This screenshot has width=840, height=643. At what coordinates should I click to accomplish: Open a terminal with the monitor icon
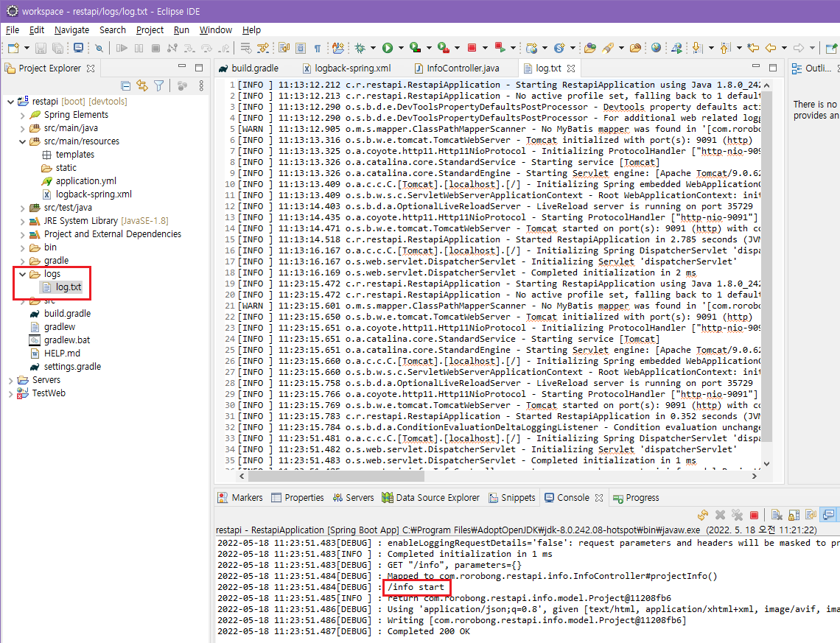click(x=78, y=48)
